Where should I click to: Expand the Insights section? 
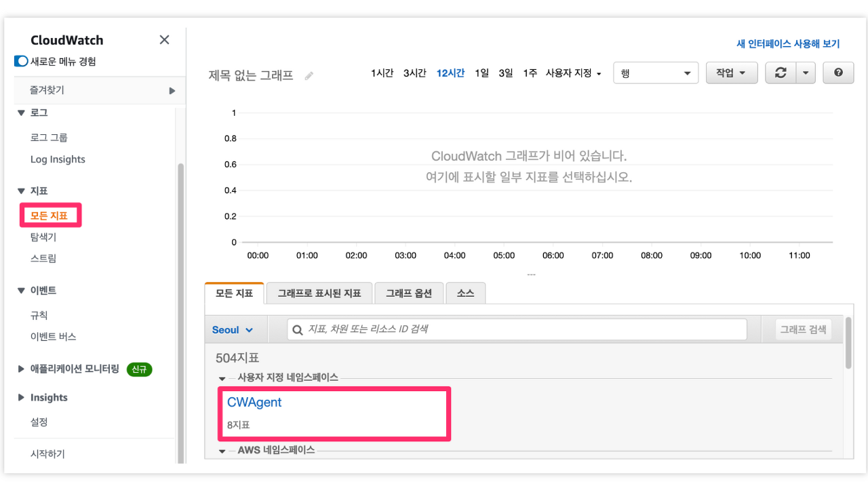[x=22, y=398]
